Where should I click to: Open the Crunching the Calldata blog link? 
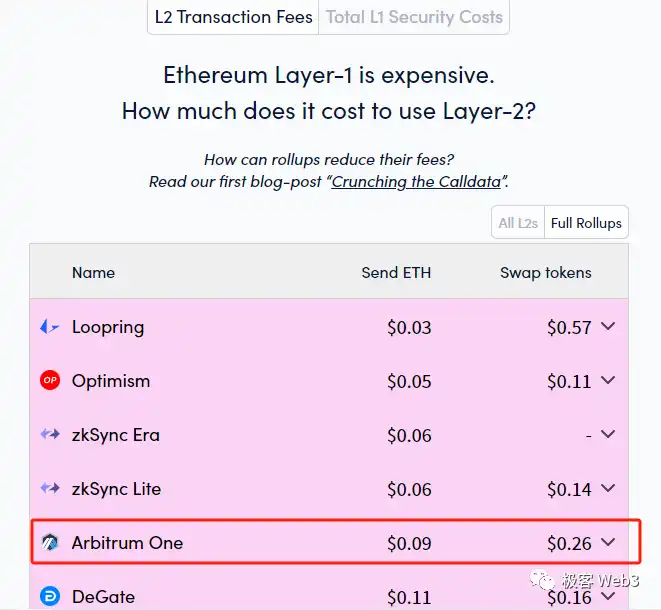coord(419,182)
